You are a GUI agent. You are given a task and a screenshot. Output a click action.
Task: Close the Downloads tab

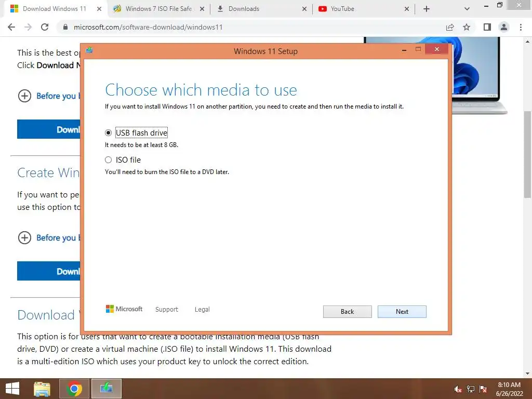[304, 9]
